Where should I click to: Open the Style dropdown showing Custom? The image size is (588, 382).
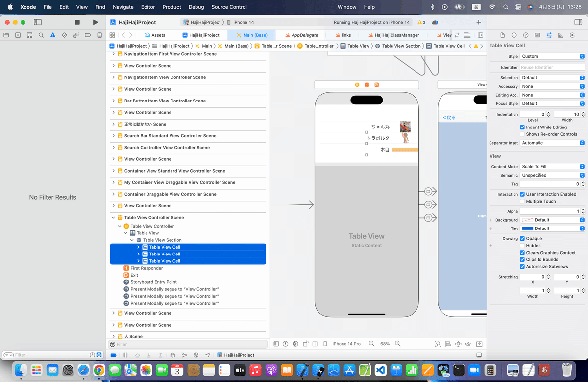552,56
